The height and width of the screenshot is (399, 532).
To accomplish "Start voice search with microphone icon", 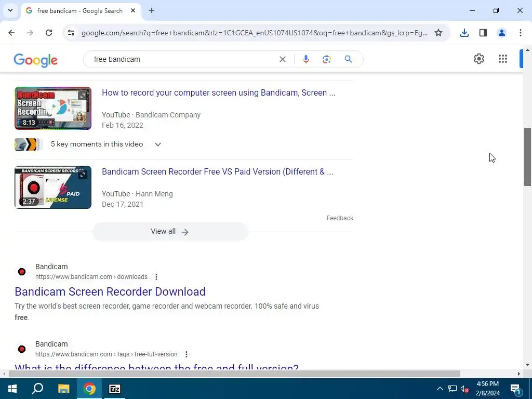I will click(305, 59).
